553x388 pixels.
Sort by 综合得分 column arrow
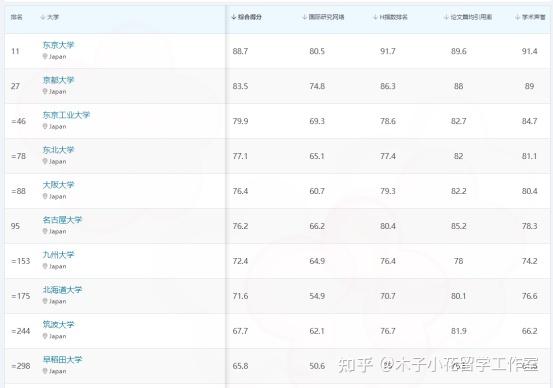[233, 17]
